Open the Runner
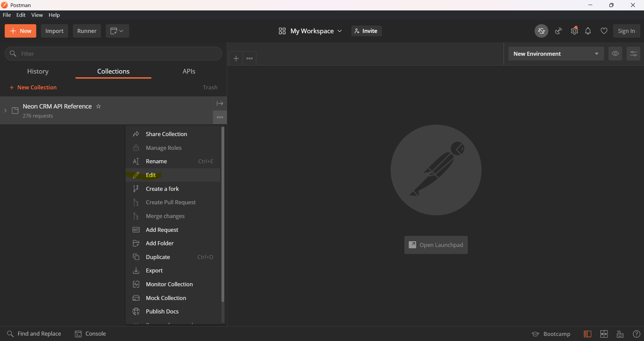 [x=87, y=31]
